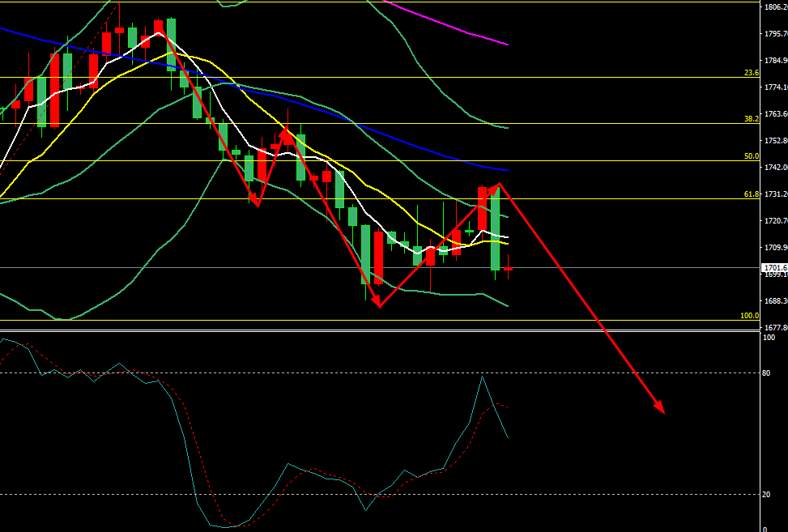Screen dimensions: 788x532
Task: Click the arrowhead of the projected red downtrend arrow
Action: pyautogui.click(x=662, y=409)
